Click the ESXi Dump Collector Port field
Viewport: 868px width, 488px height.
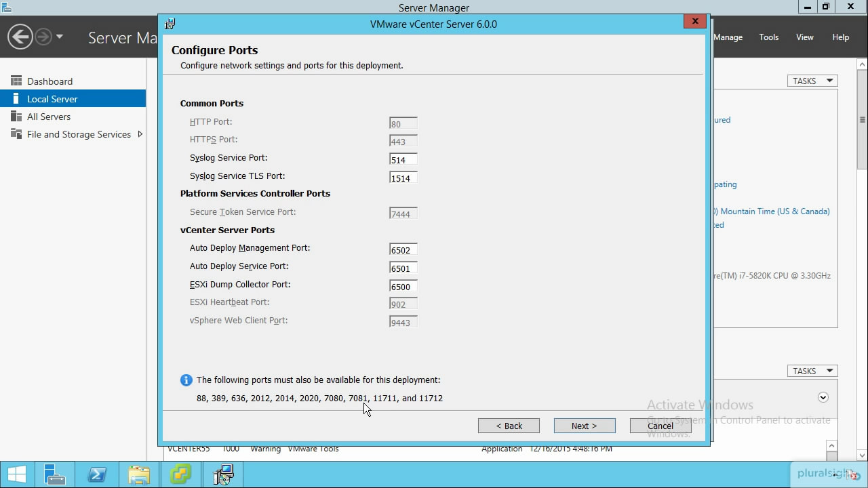pos(403,286)
